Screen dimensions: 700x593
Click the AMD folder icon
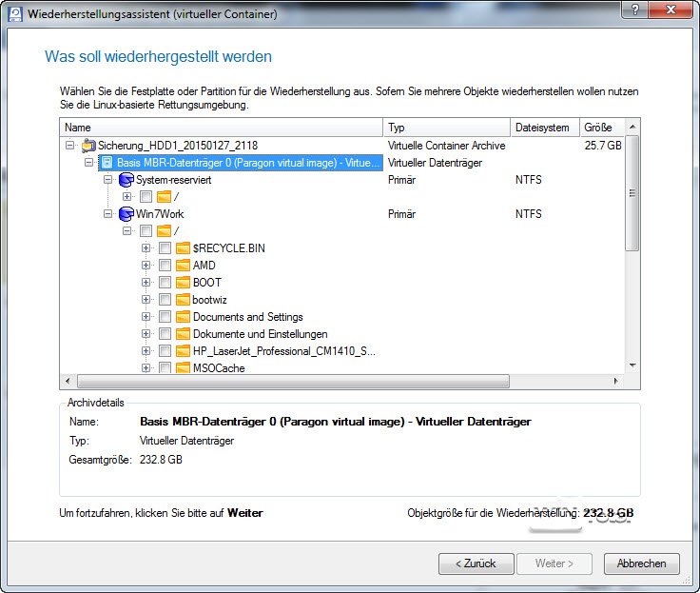coord(183,266)
